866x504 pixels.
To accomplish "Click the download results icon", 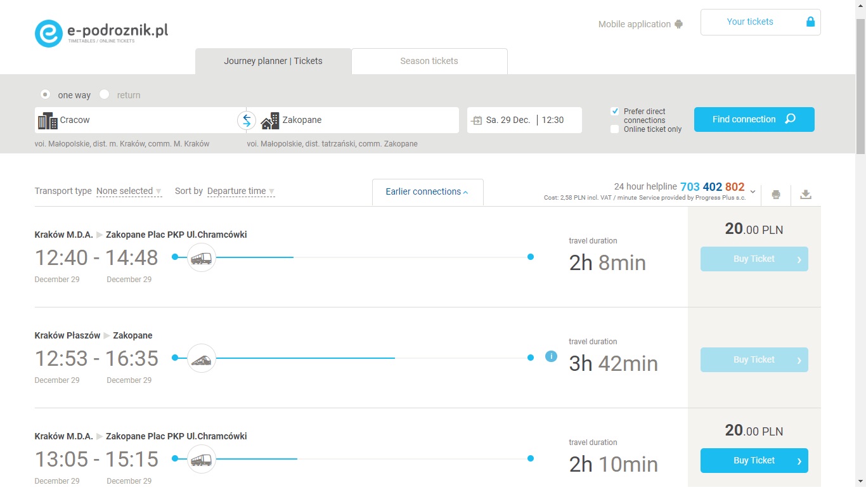I will [x=806, y=195].
